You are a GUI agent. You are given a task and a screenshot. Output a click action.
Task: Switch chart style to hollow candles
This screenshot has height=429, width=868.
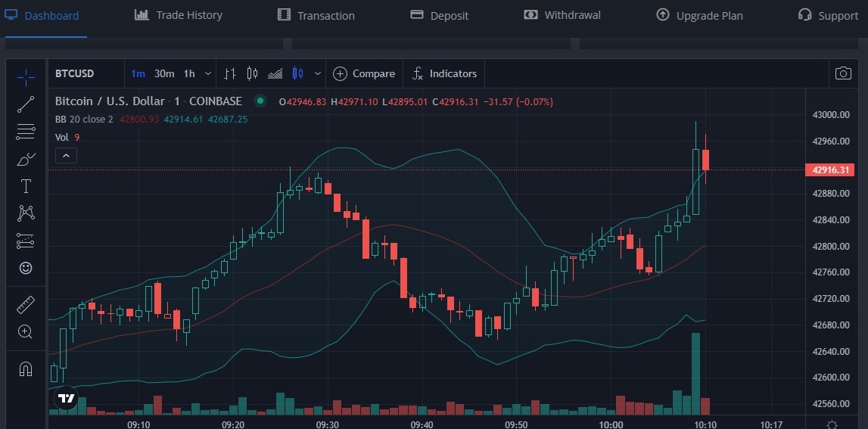coord(253,73)
